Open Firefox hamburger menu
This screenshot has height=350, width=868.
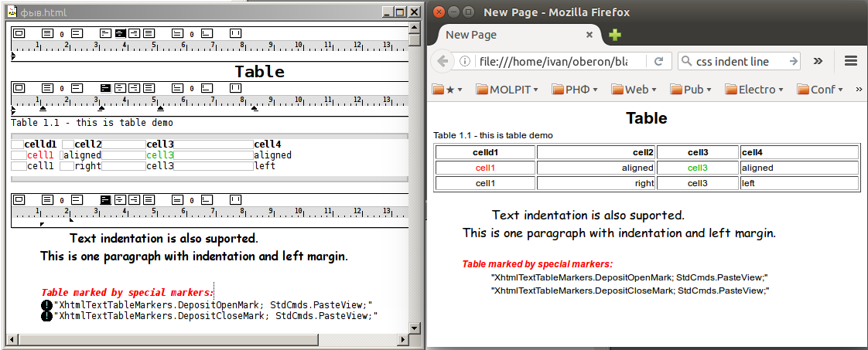point(851,61)
